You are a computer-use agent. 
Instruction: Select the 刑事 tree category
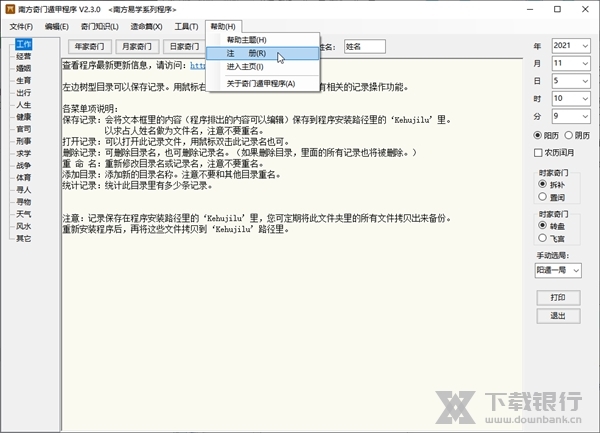point(23,141)
